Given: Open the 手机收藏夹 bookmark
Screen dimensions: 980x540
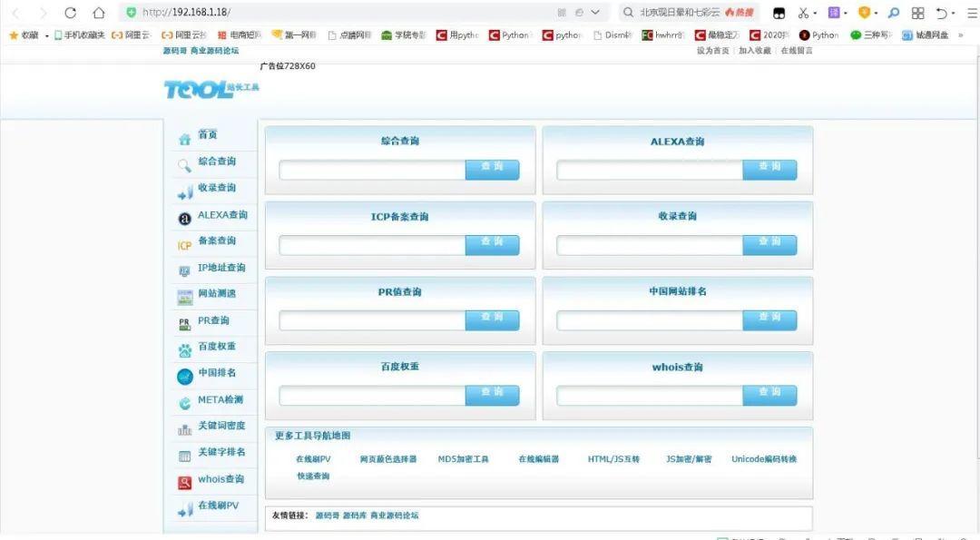Looking at the screenshot, I should pos(79,35).
